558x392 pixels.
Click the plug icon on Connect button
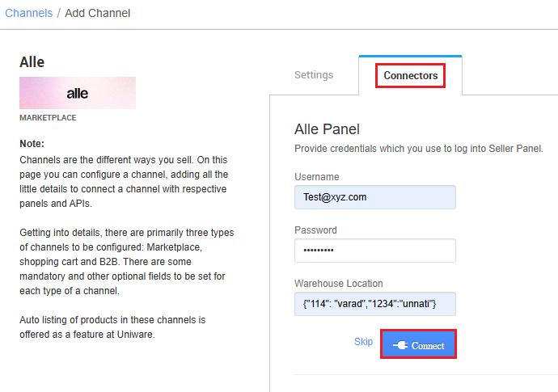pos(400,345)
